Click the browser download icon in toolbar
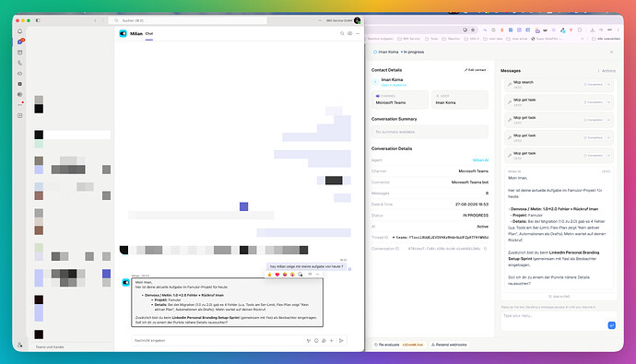 (x=592, y=30)
